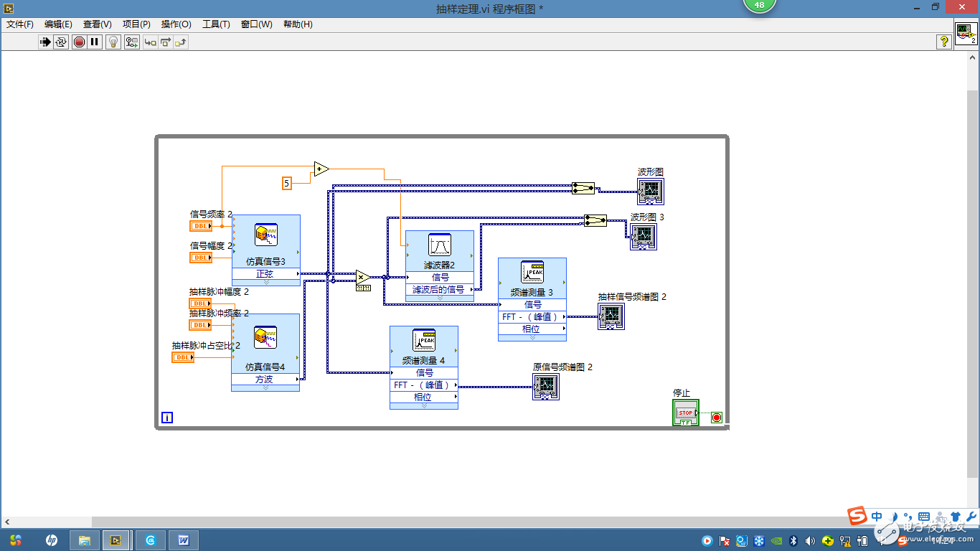This screenshot has width=980, height=551.
Task: Select the 滤波器2 filter node icon
Action: point(440,245)
